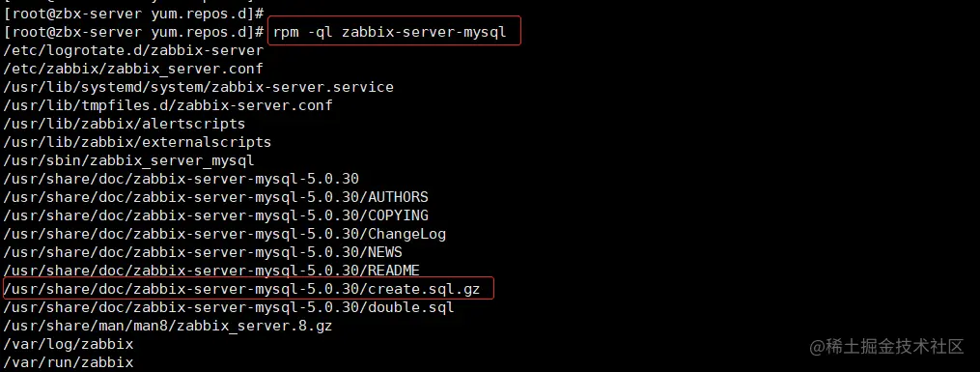Click the 稀土掘金技术社区 watermark
This screenshot has width=980, height=372.
887,347
